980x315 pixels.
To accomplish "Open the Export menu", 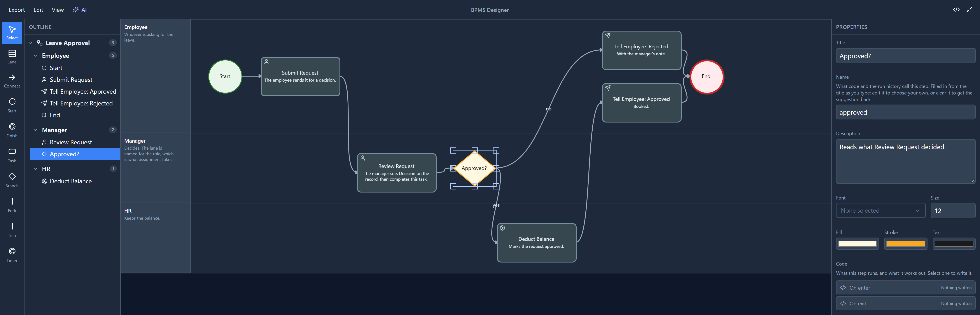I will (17, 10).
